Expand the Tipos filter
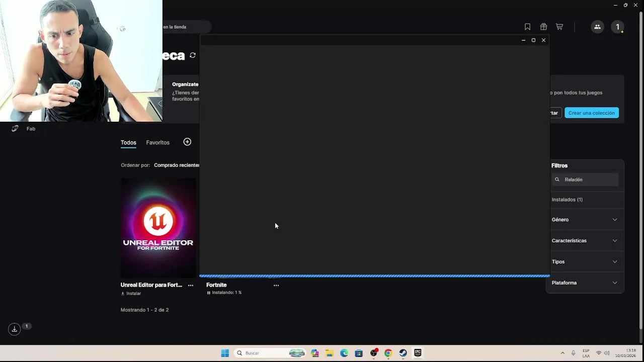The width and height of the screenshot is (644, 362). [x=585, y=262]
